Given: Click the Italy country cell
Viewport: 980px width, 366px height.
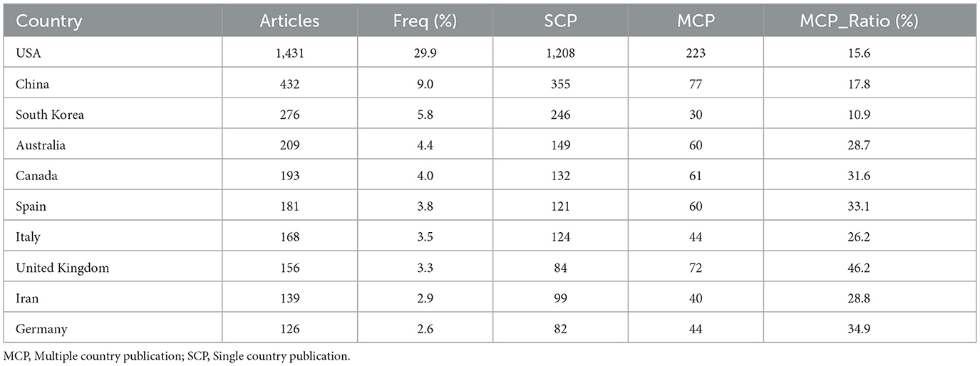Looking at the screenshot, I should click(27, 237).
